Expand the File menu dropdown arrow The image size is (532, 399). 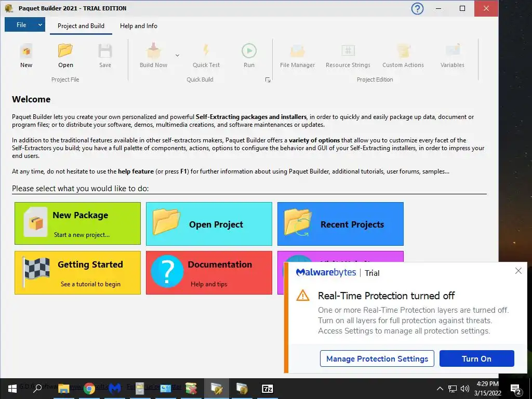40,25
